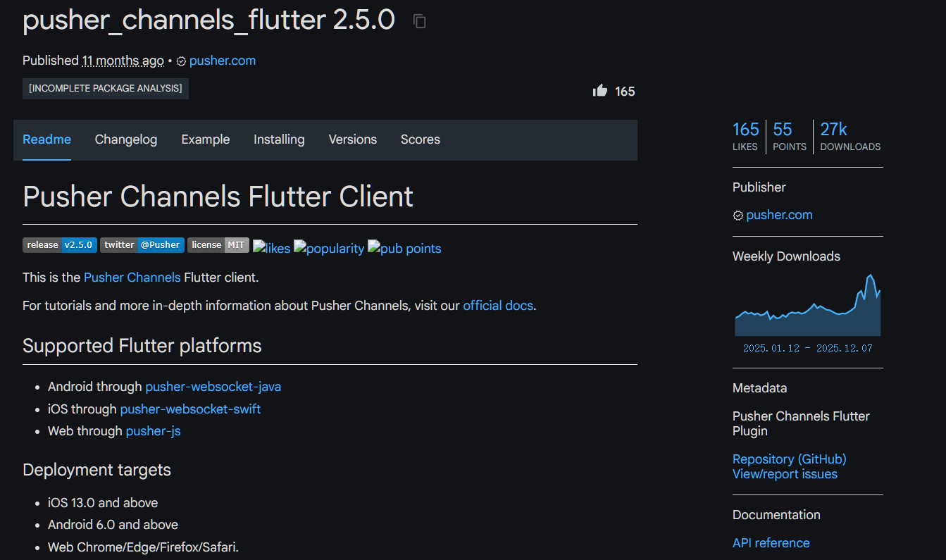Follow the pusher-websocket-swift link
Viewport: 946px width, 560px height.
(x=190, y=409)
